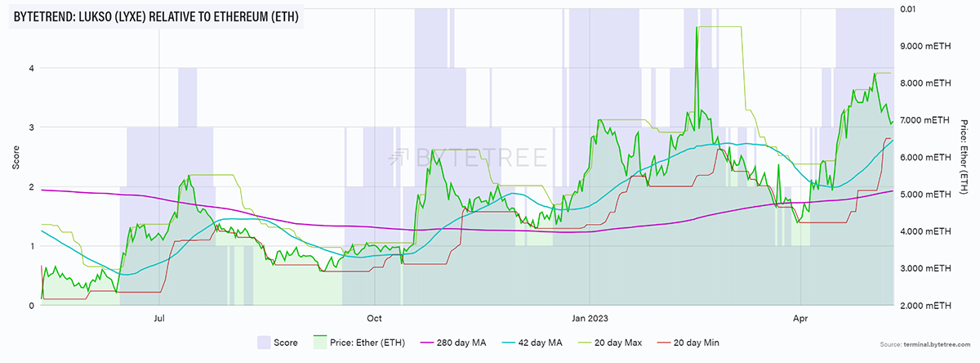980x363 pixels.
Task: Click the Price: Ether (ETH) y-axis title
Action: coord(966,157)
